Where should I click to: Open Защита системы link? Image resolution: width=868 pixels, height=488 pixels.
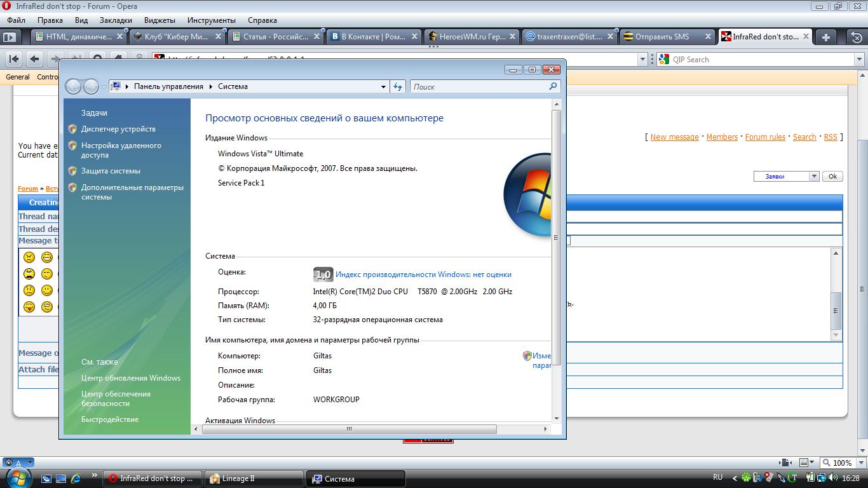[111, 171]
